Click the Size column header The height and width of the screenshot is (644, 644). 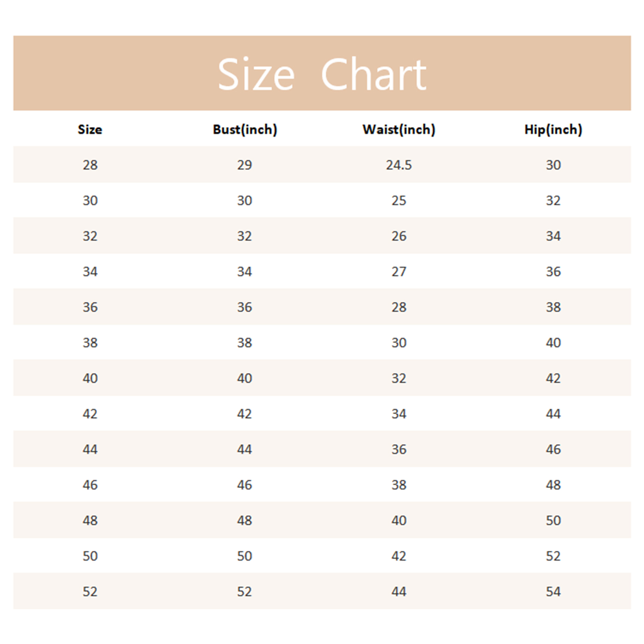[90, 129]
